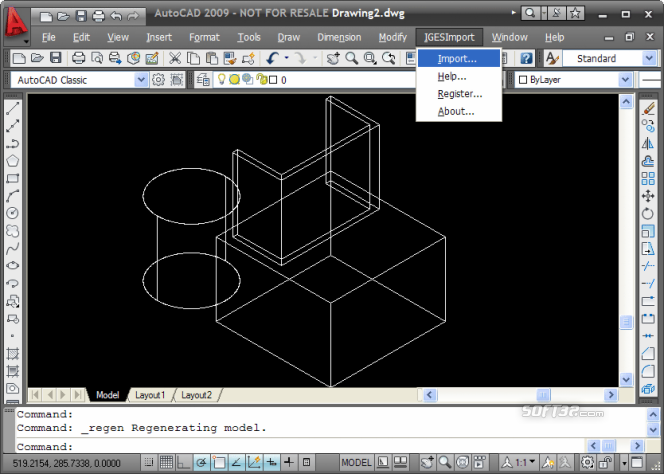Expand the Undo history arrow
Screen dimensions: 664x474
pos(287,58)
